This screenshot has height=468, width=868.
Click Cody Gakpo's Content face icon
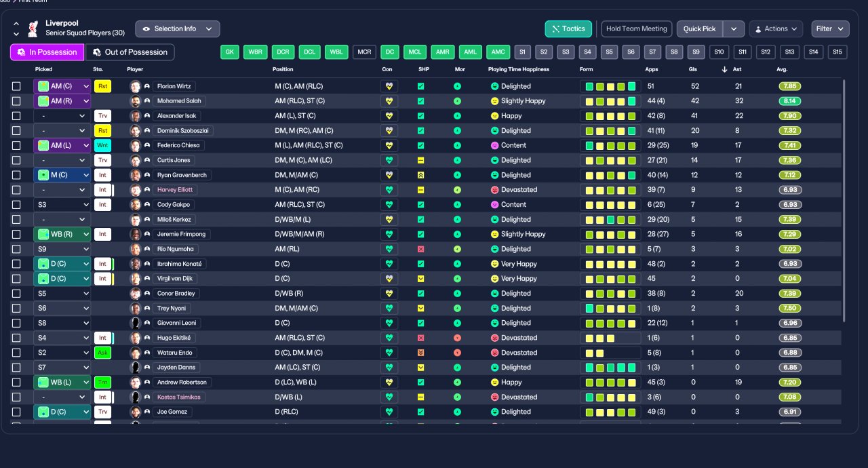click(x=494, y=205)
